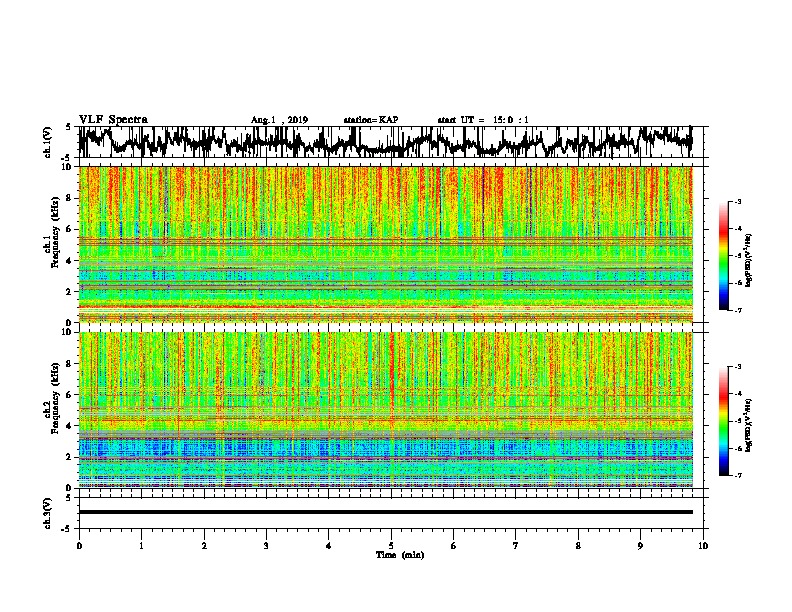Click the "VLF Spectra" plot title
792x612 pixels.
[x=113, y=120]
